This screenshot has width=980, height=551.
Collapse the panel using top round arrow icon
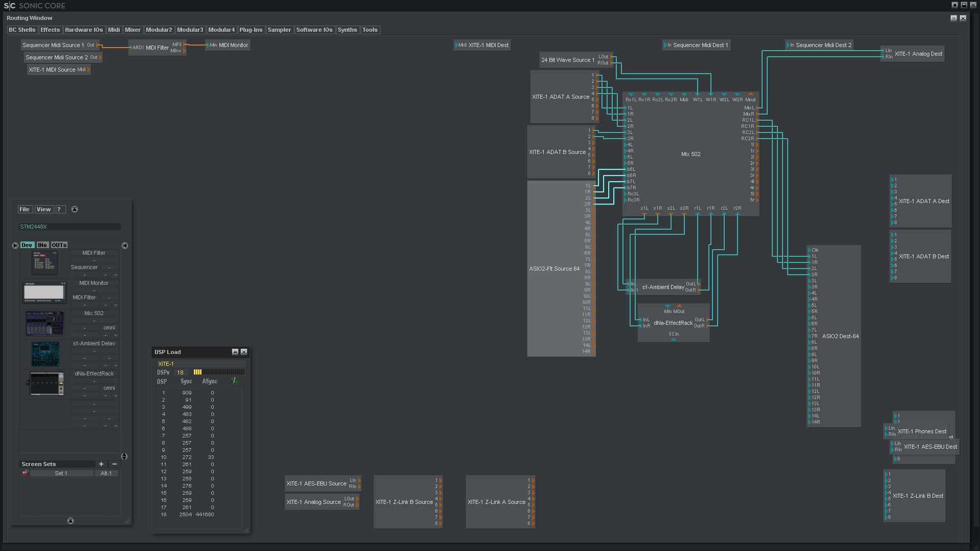pos(75,209)
